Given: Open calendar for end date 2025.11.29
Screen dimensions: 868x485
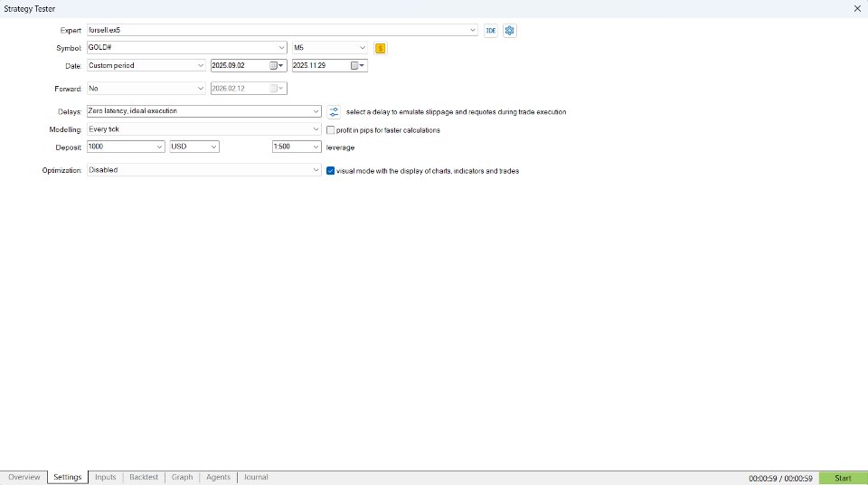Looking at the screenshot, I should click(358, 65).
